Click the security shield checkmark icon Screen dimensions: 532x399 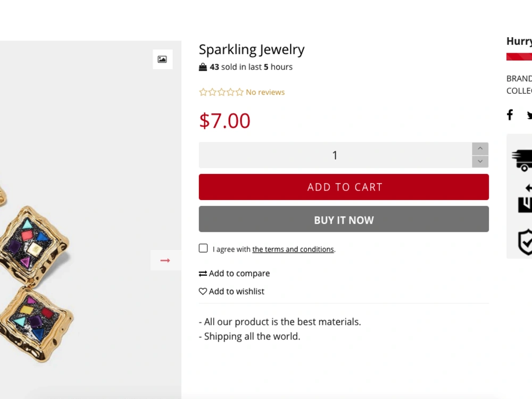point(525,242)
